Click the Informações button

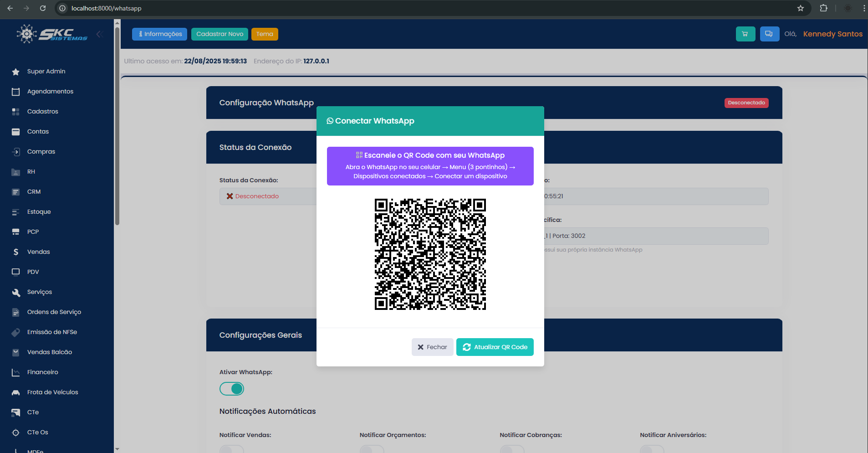(159, 34)
